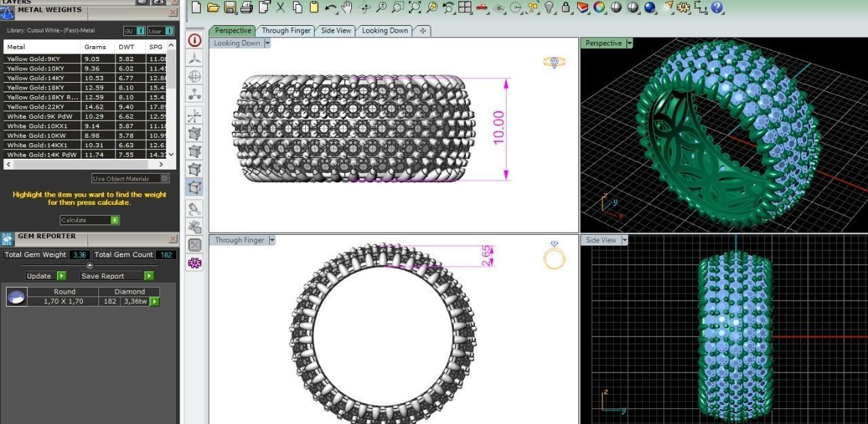This screenshot has height=424, width=868.
Task: Toggle Use Object Materials option
Action: tap(130, 178)
